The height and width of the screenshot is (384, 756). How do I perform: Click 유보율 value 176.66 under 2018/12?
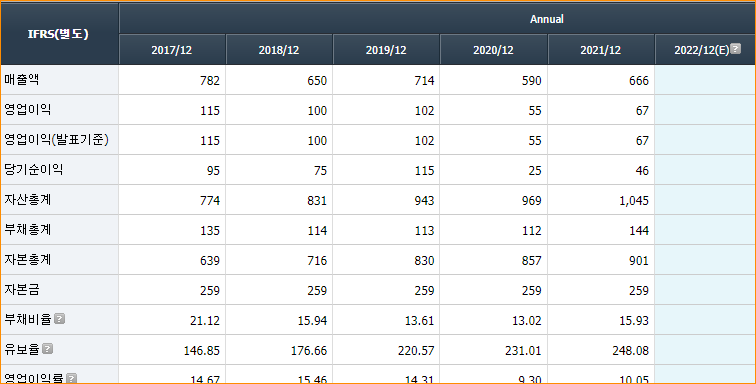pos(309,350)
